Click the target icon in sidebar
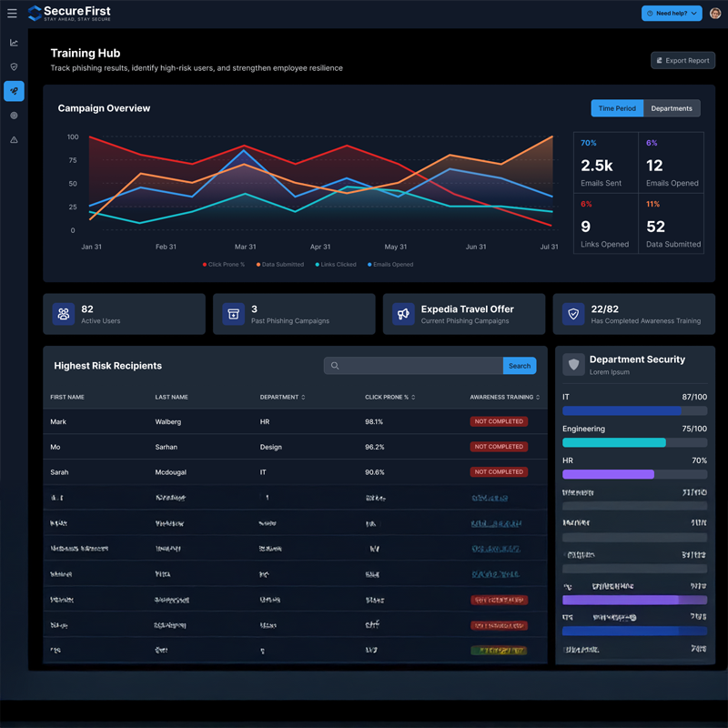 coord(14,116)
